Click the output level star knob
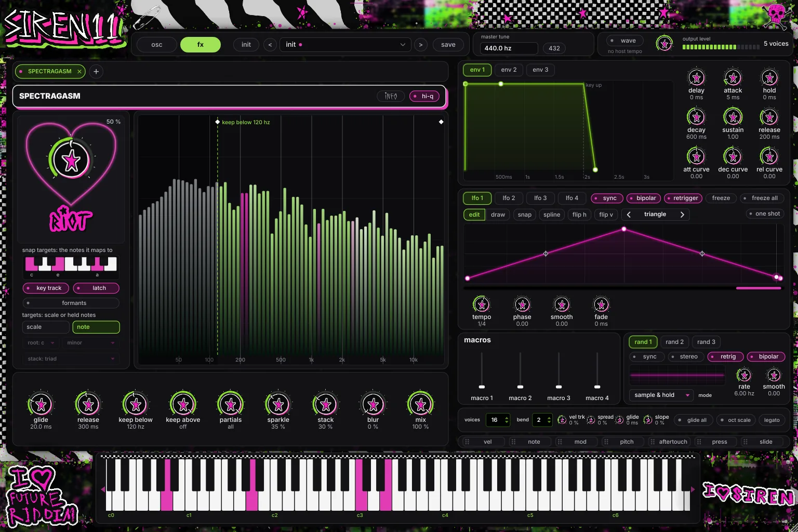 (664, 44)
